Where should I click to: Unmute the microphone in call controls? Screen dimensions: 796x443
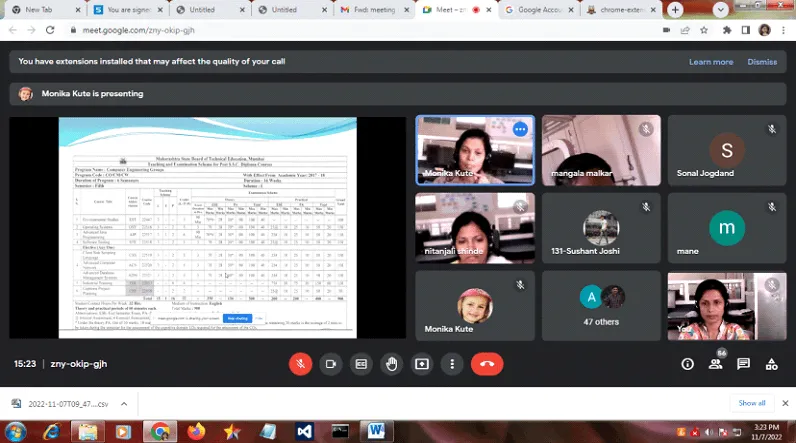(x=300, y=364)
